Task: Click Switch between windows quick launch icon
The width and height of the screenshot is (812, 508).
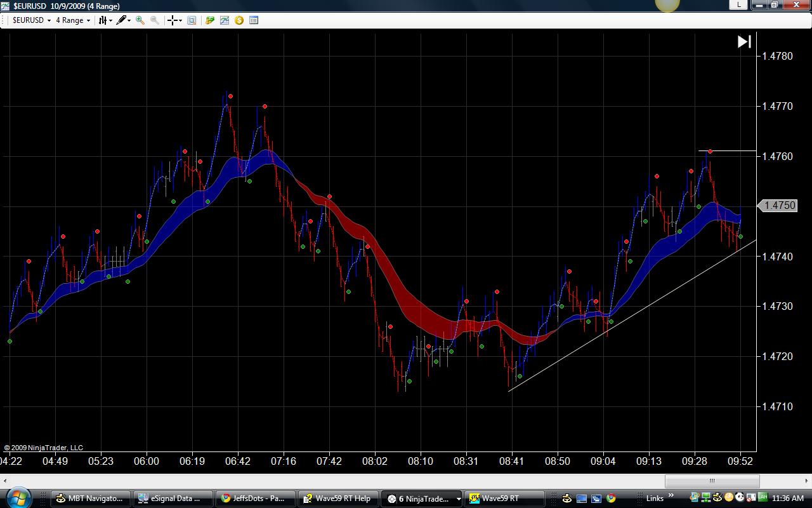Action: point(596,498)
